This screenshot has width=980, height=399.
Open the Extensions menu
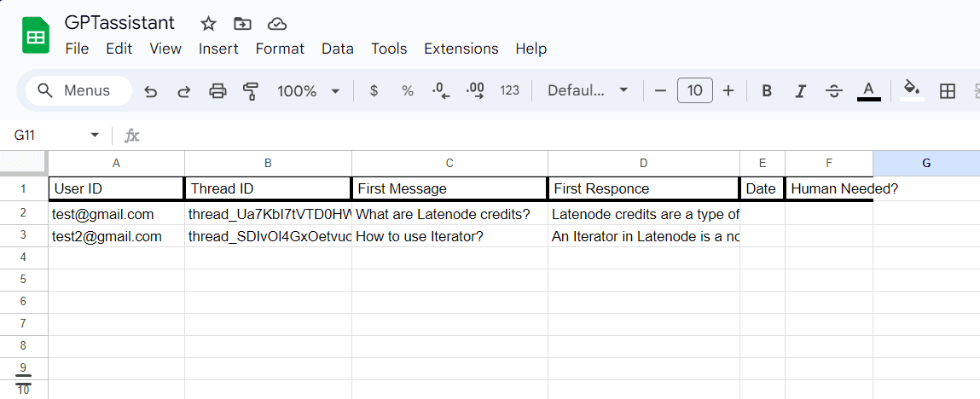coord(461,49)
